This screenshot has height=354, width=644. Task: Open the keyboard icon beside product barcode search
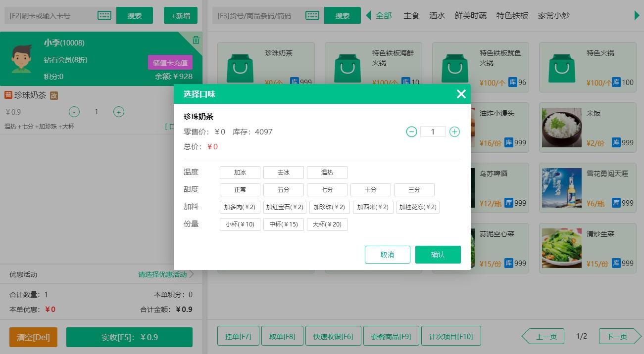(312, 15)
